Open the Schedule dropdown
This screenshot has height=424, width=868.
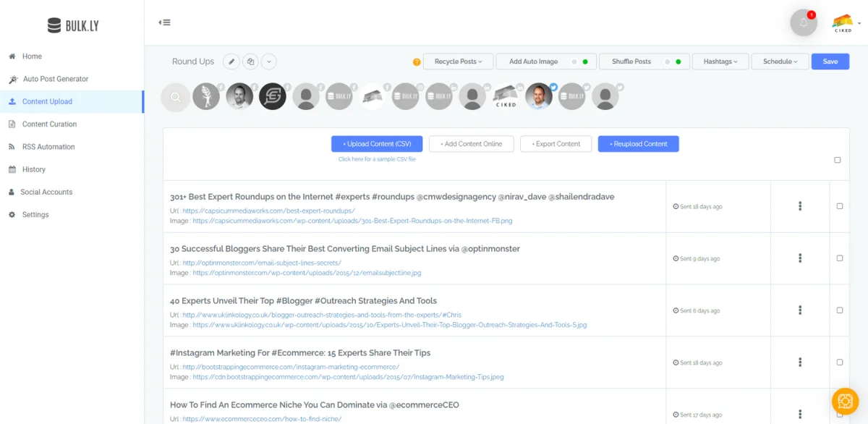pos(780,62)
